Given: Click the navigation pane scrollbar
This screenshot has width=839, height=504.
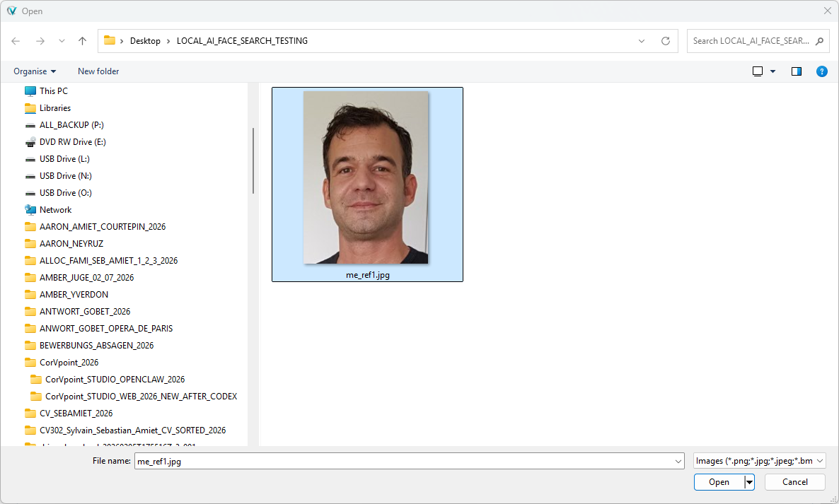Looking at the screenshot, I should (x=253, y=160).
